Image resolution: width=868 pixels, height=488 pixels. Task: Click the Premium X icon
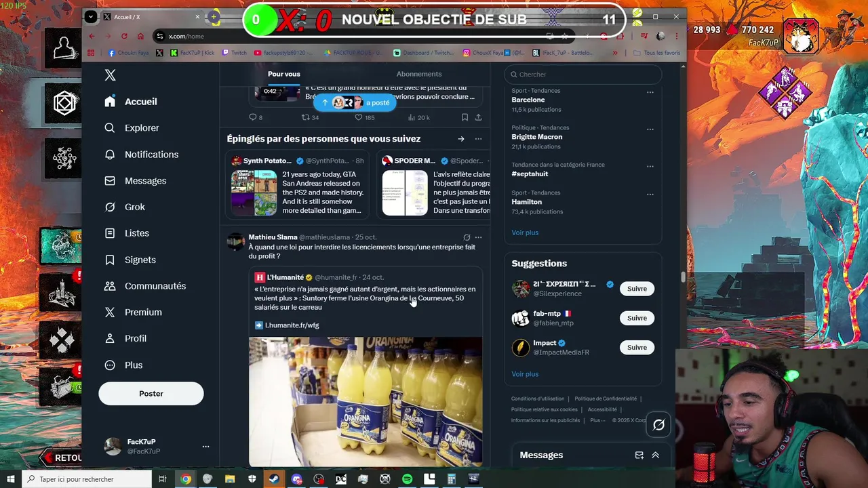(x=110, y=312)
